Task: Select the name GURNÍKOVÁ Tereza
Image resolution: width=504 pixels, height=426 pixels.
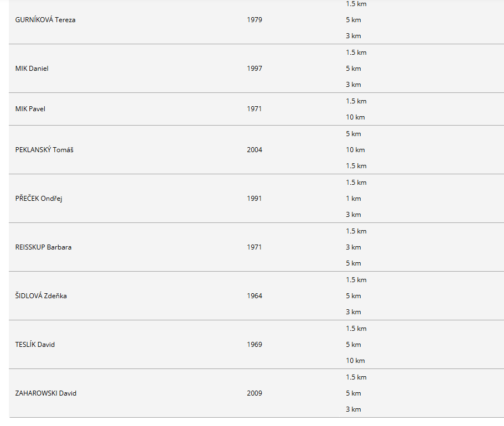Action: coord(45,20)
